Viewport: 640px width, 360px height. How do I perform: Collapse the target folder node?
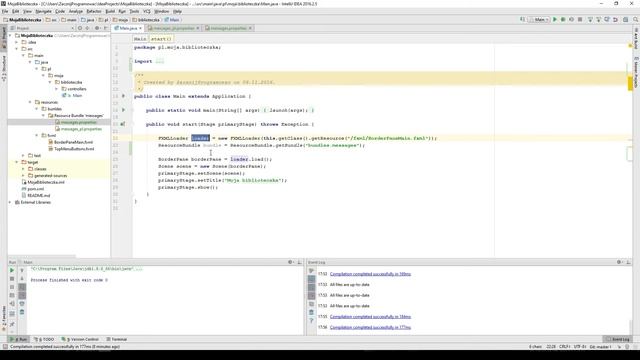click(17, 162)
